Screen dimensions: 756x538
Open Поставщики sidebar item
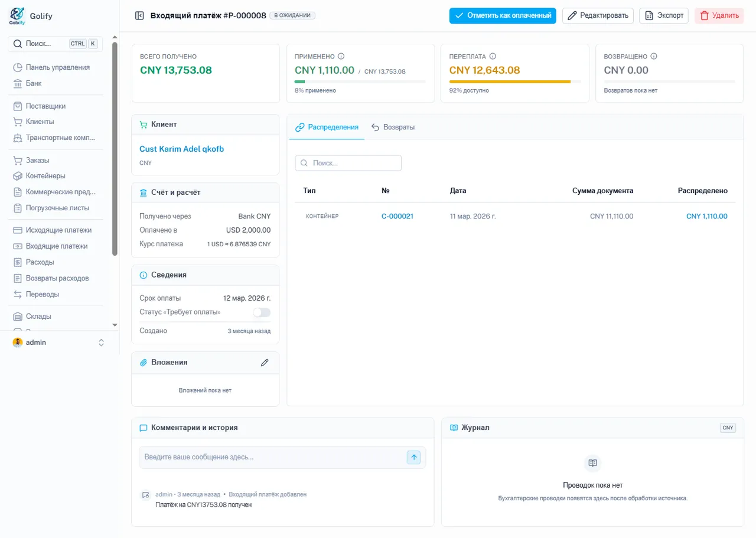(45, 106)
